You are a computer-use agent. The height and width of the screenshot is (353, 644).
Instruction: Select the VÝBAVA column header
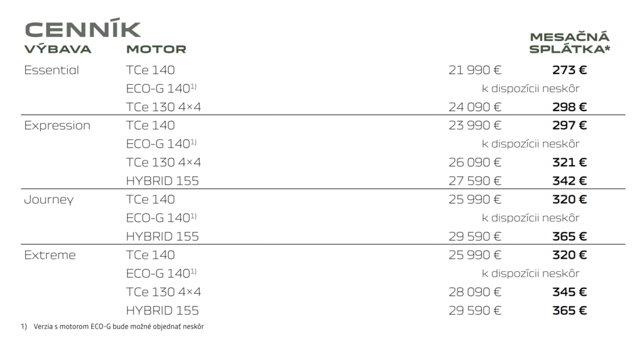[x=58, y=49]
